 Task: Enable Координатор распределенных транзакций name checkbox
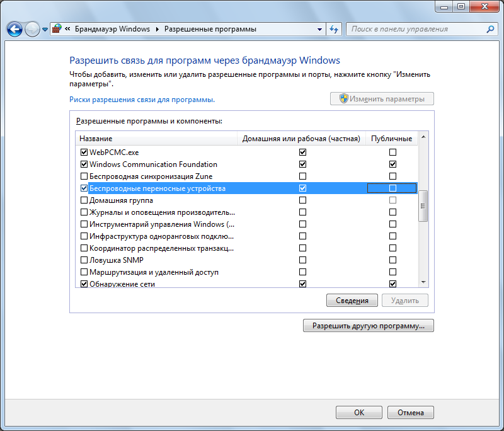click(x=84, y=248)
